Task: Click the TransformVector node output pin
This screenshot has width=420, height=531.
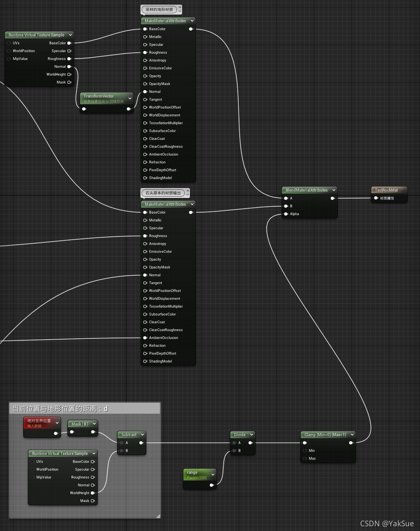Action: 129,109
